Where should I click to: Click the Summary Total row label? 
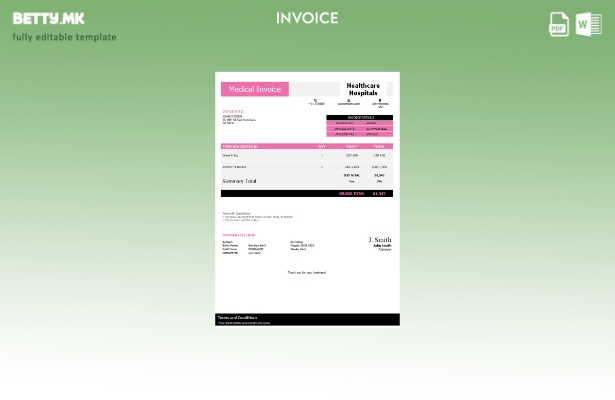[x=240, y=181]
